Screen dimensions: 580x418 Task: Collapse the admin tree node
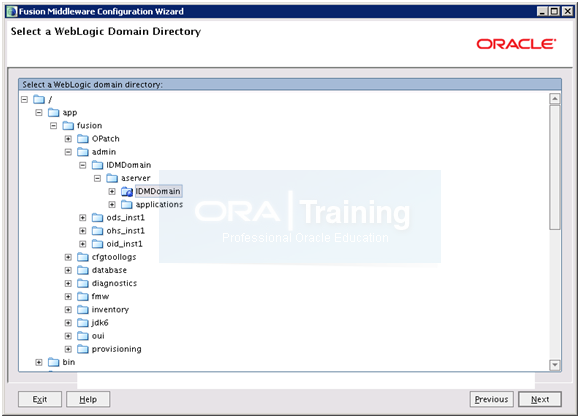[x=68, y=152]
